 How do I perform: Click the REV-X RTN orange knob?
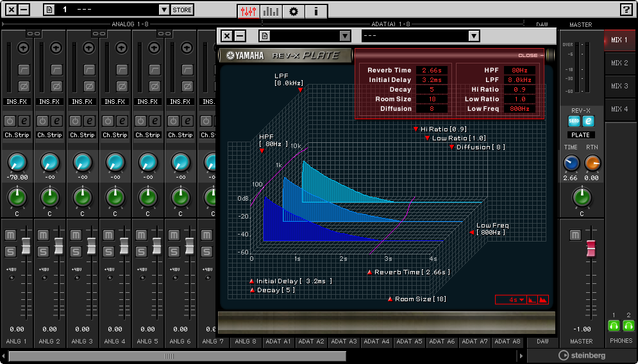click(592, 163)
